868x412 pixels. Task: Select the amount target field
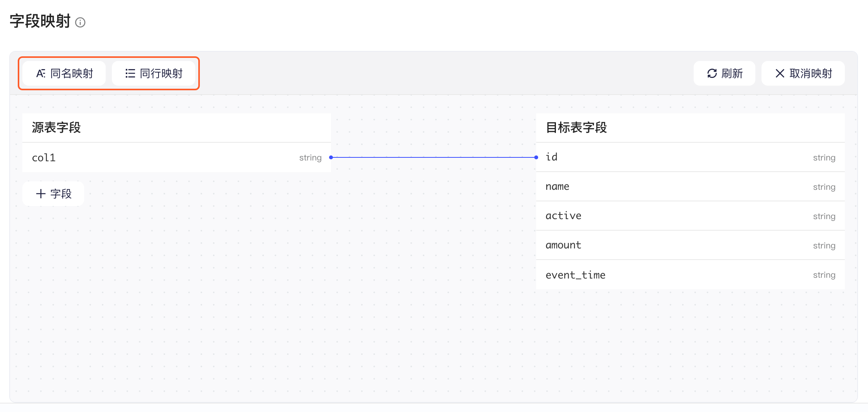691,245
